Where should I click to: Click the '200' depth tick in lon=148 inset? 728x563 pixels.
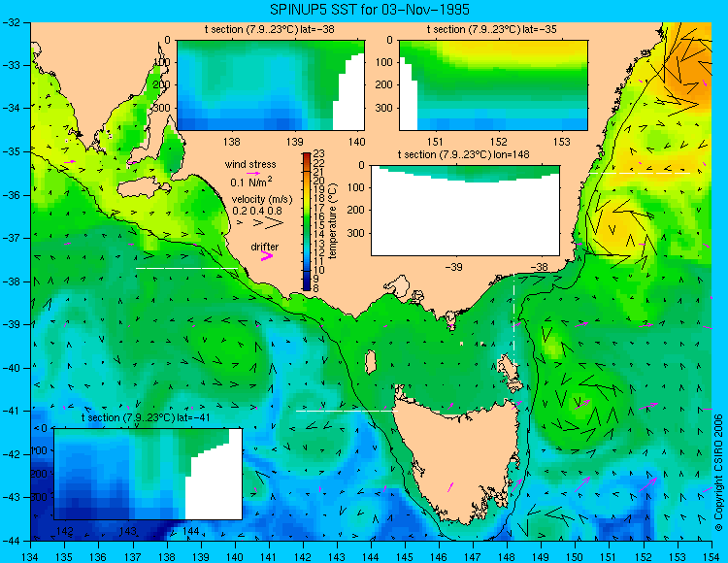pyautogui.click(x=357, y=211)
